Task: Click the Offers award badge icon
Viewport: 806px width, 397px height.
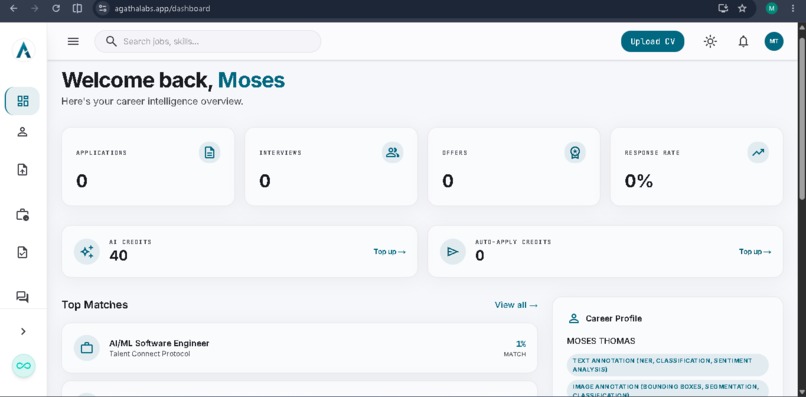Action: point(575,152)
